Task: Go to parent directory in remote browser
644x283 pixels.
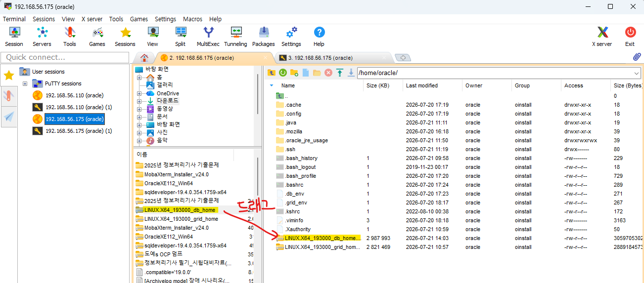Action: (x=272, y=73)
